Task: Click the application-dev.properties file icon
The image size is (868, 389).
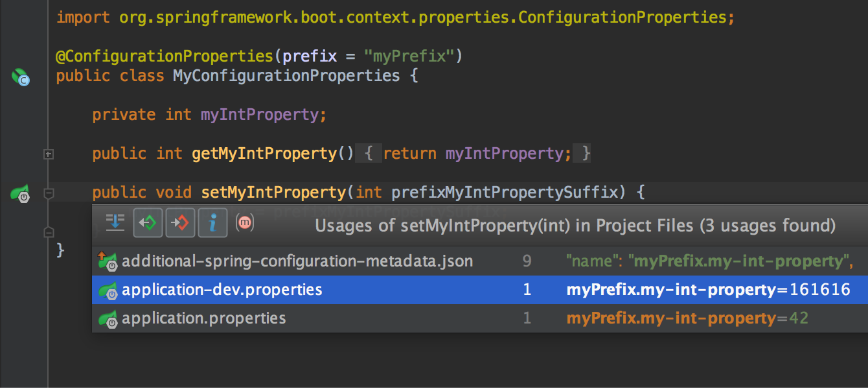Action: coord(107,290)
